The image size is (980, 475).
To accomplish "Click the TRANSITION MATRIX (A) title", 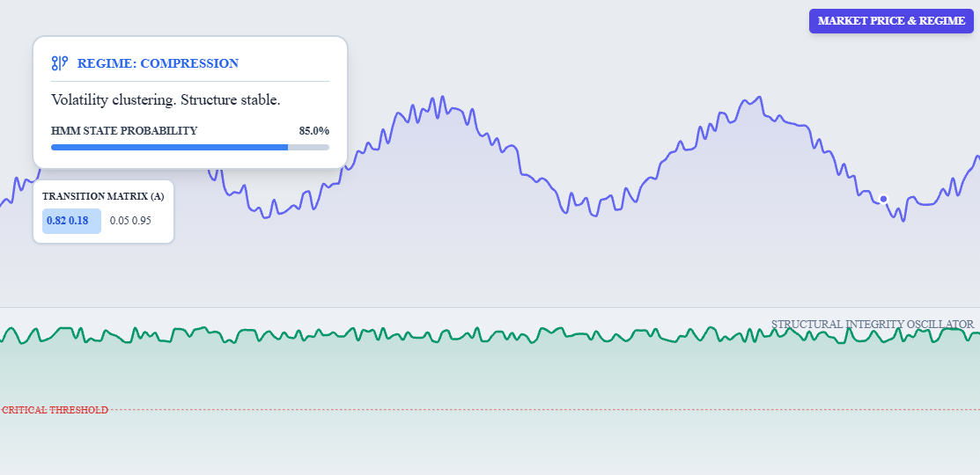I will coord(103,196).
